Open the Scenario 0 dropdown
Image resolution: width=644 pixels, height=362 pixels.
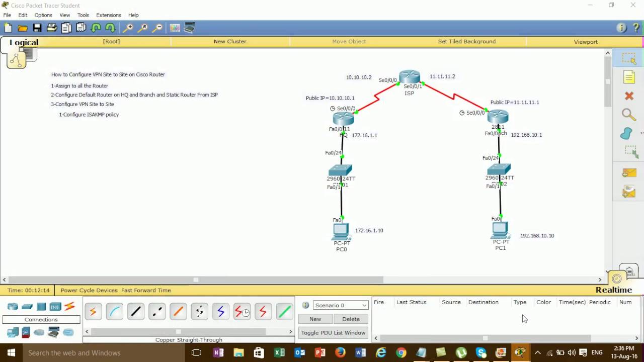[341, 305]
